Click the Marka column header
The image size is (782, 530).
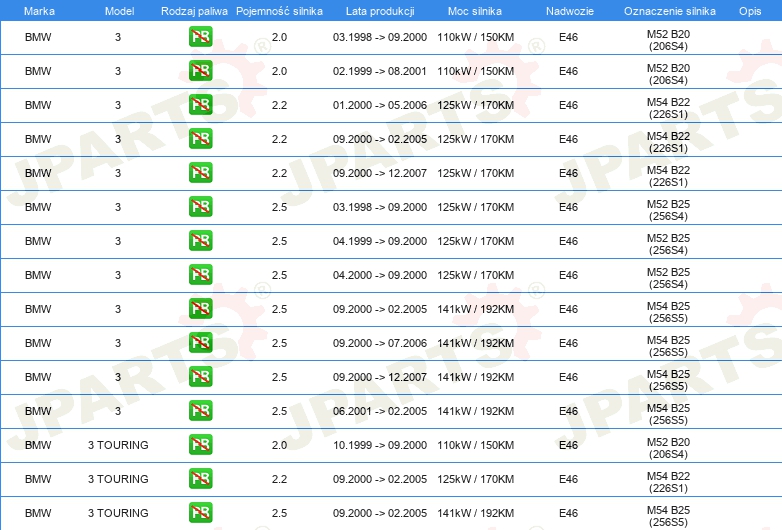click(x=39, y=11)
